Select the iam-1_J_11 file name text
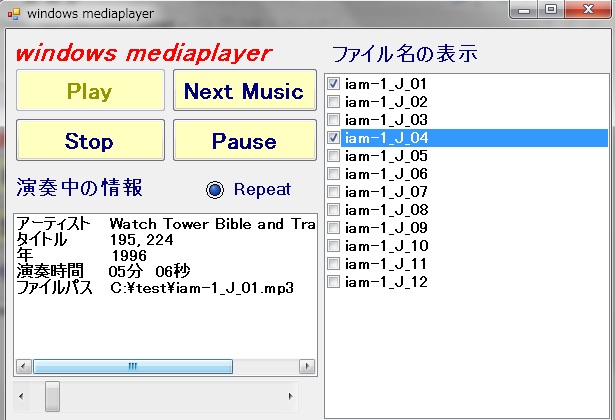 [x=386, y=264]
